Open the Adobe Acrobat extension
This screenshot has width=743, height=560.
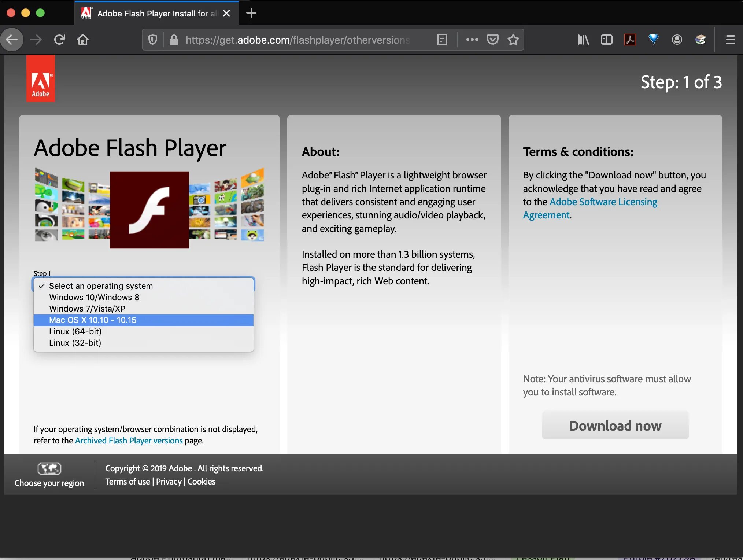click(630, 40)
